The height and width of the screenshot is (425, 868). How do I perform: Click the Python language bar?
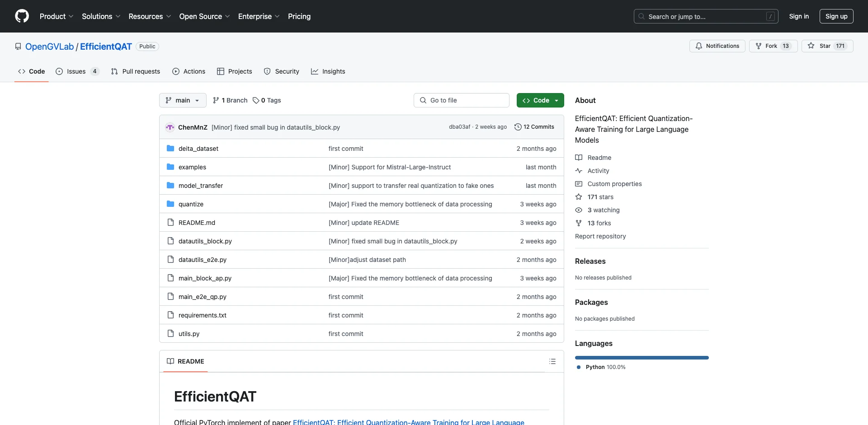click(x=642, y=358)
